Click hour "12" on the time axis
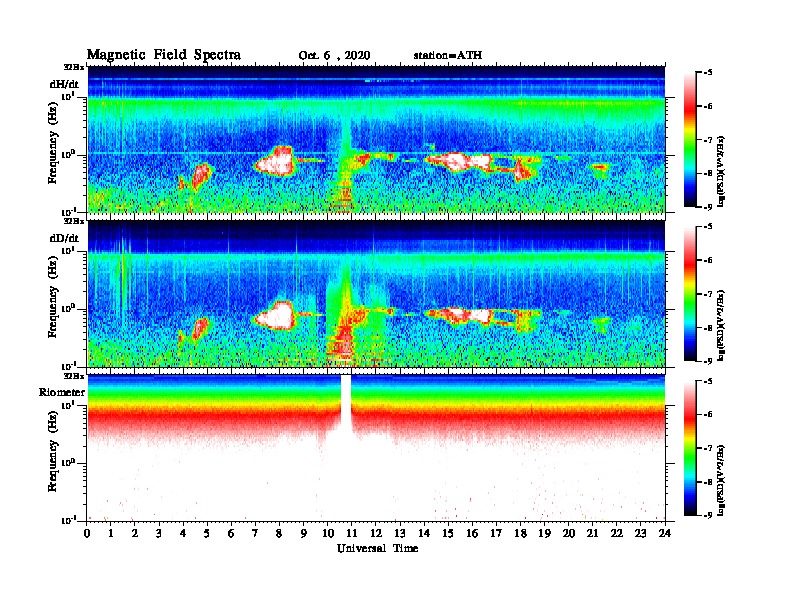The width and height of the screenshot is (792, 612). pos(376,534)
